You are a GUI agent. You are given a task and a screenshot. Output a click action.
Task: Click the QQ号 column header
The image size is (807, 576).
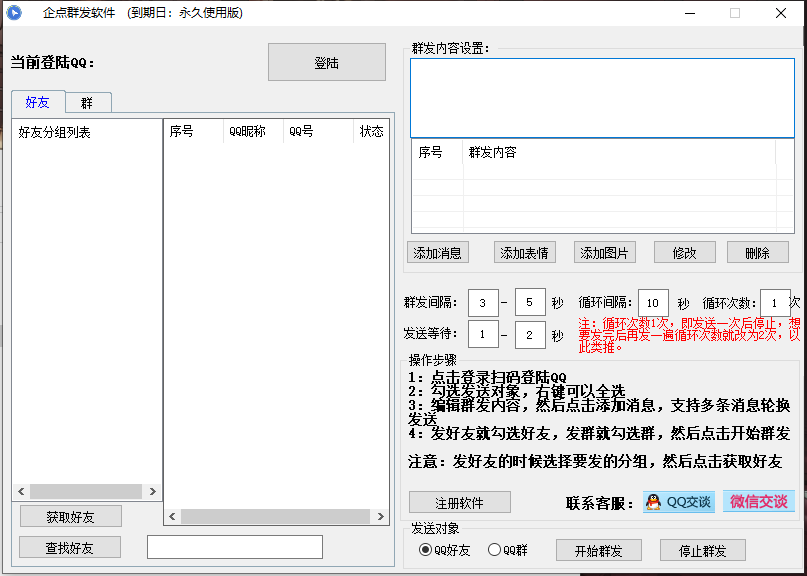pyautogui.click(x=318, y=131)
